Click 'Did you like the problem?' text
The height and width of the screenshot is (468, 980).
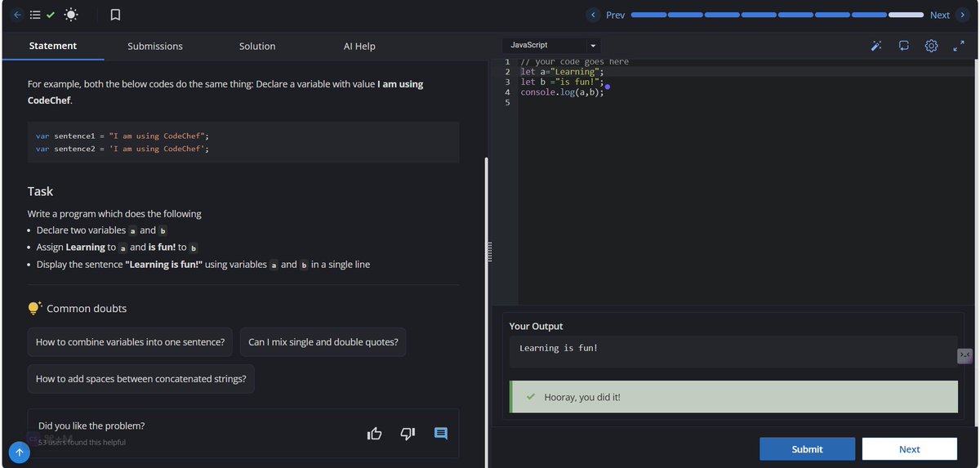pyautogui.click(x=91, y=426)
